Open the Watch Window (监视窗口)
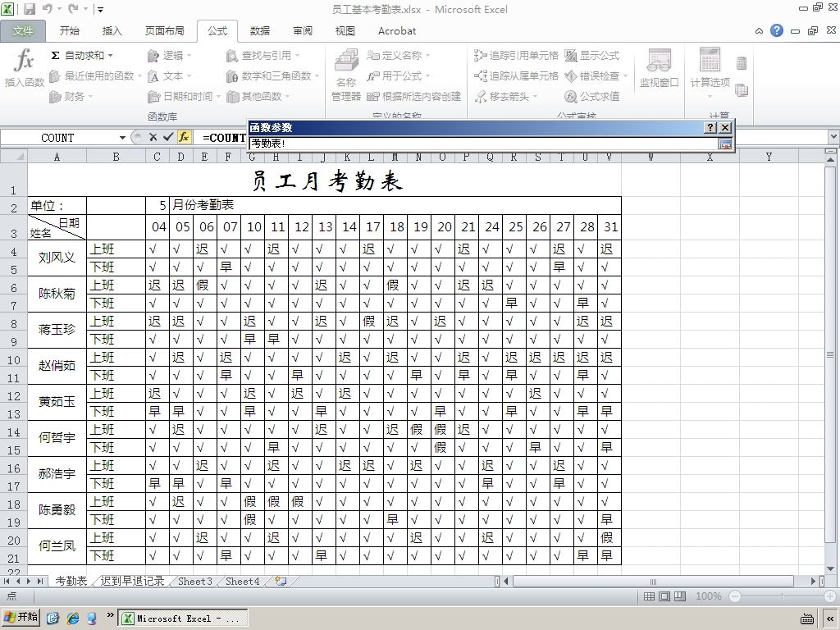Screen dimensions: 840x630 [x=659, y=67]
